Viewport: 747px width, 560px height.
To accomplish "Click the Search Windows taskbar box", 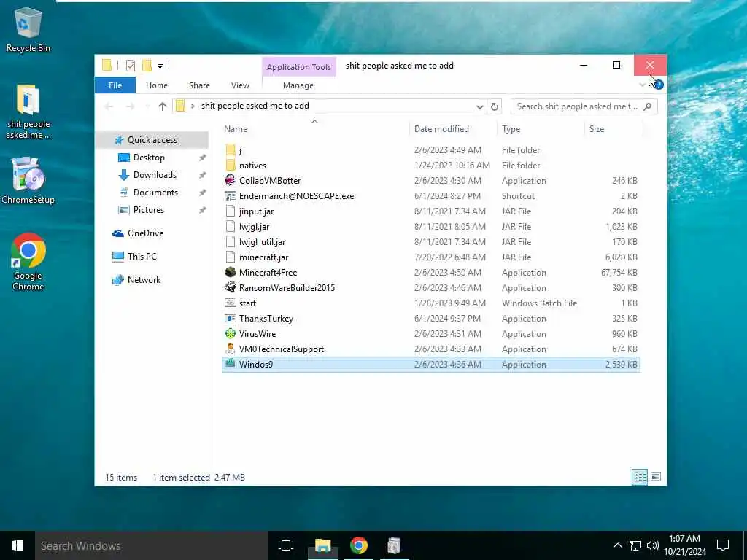I will click(x=152, y=545).
